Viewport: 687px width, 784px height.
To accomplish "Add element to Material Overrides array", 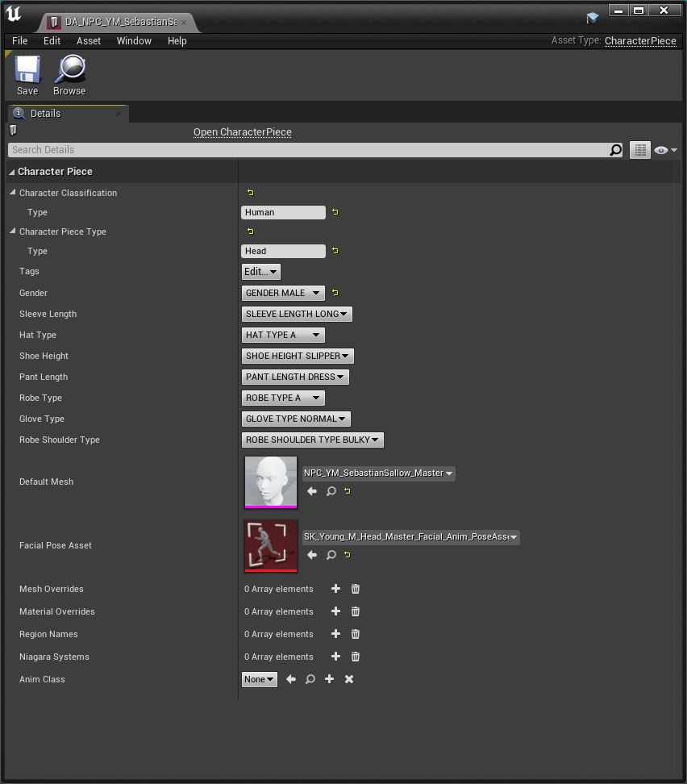I will tap(336, 611).
